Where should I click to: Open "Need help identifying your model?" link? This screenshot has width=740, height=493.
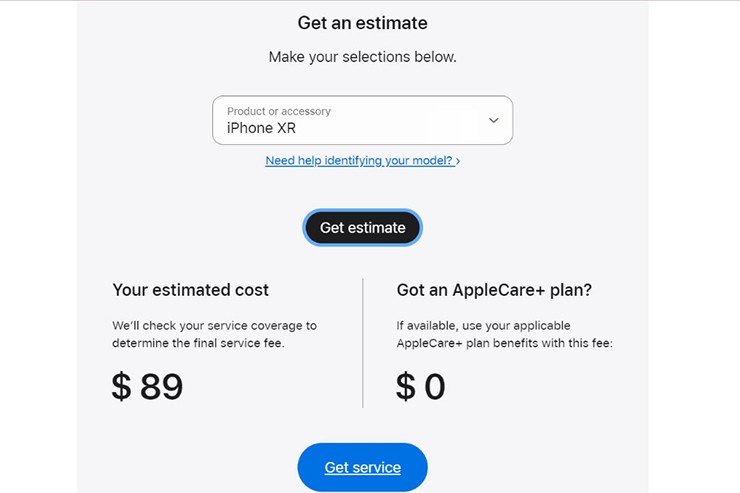359,160
